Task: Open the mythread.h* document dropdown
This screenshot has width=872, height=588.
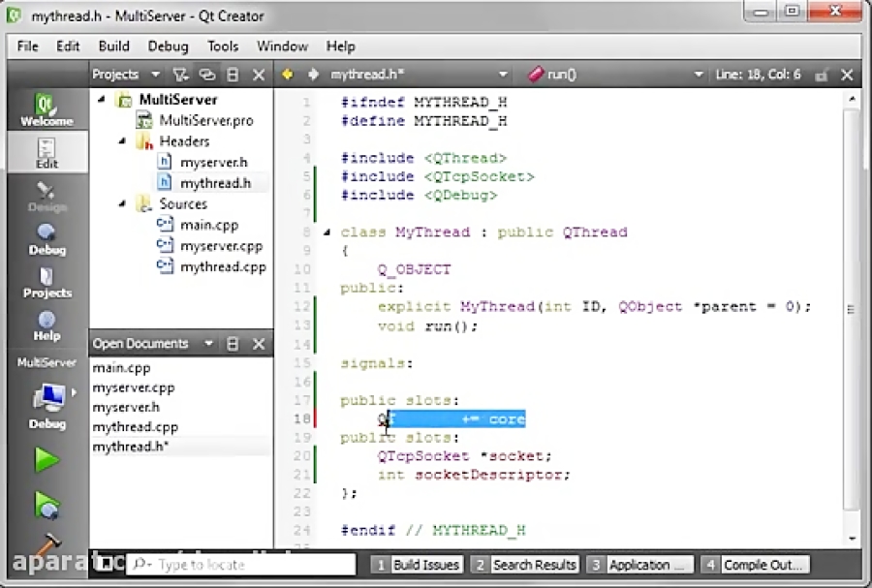Action: coord(504,74)
